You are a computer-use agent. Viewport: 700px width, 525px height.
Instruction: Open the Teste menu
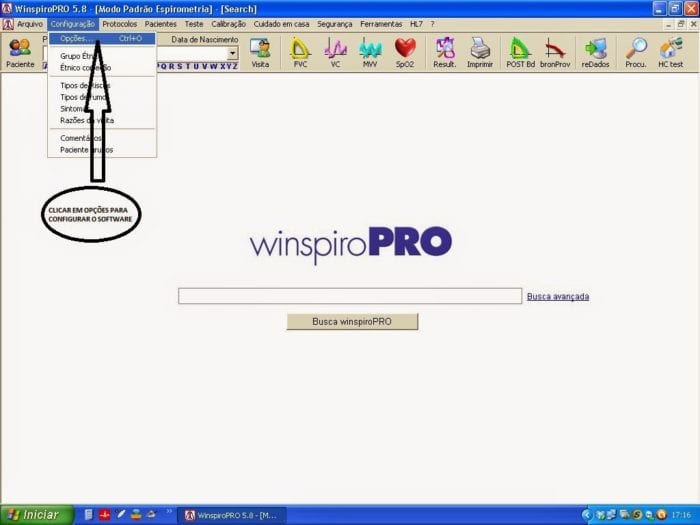tap(194, 24)
